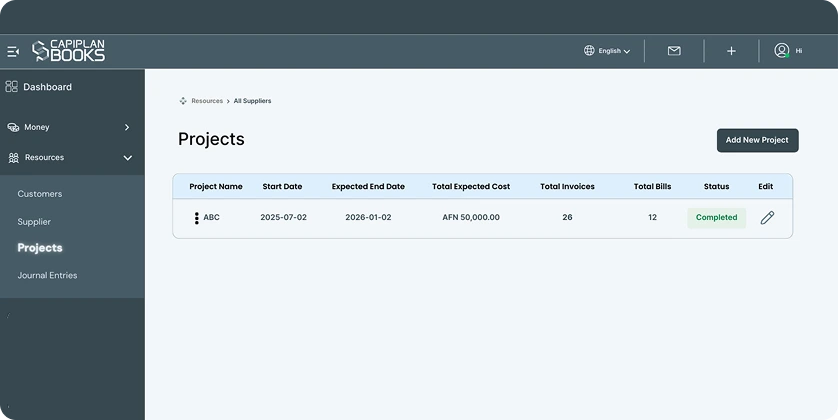This screenshot has height=420, width=838.
Task: Click Add New Project button
Action: coord(757,140)
